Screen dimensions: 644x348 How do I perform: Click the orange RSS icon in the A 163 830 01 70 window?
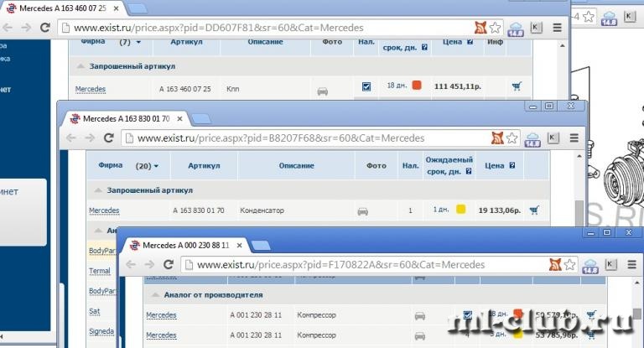[497, 138]
